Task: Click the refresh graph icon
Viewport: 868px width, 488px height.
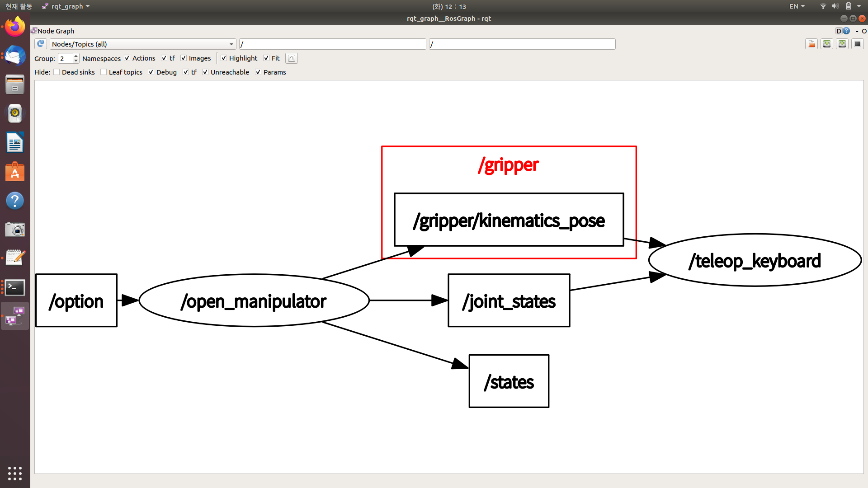Action: (41, 44)
